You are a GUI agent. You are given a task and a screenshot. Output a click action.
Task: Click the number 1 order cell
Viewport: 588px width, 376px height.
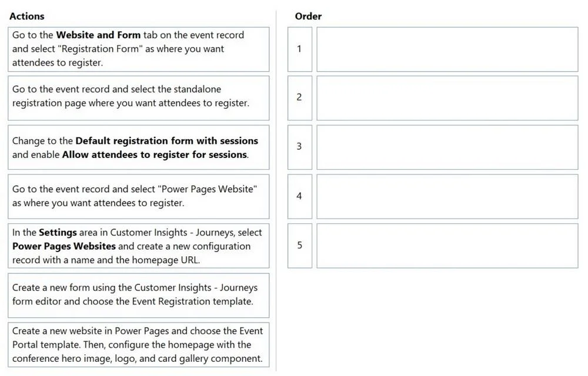pyautogui.click(x=300, y=49)
